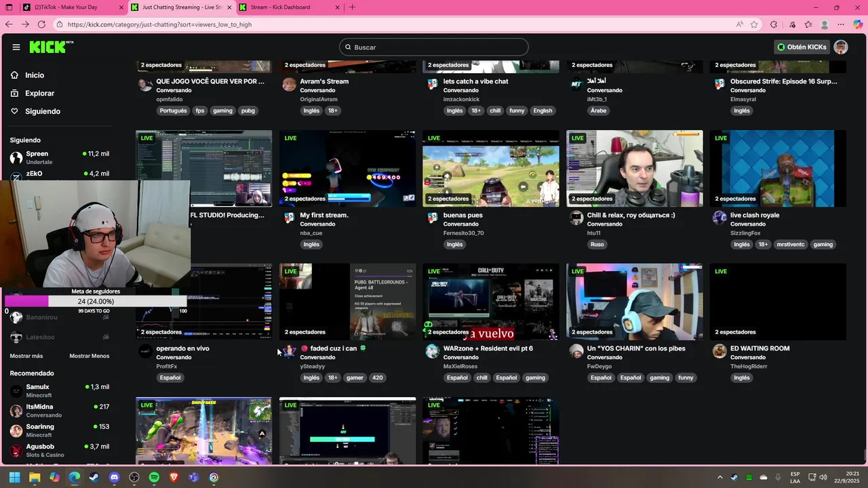Open Agusbob recommended channel
The image size is (868, 488).
(x=60, y=451)
